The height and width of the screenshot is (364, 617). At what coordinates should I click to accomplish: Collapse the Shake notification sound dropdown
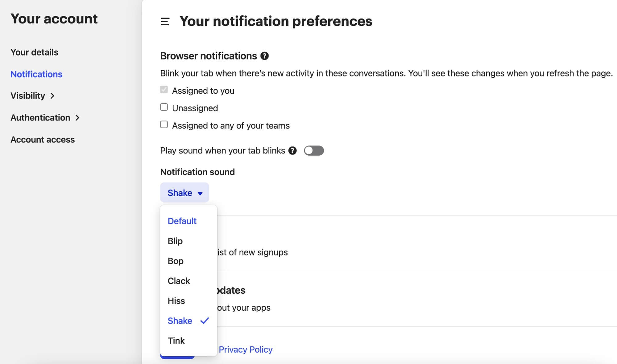(x=184, y=193)
